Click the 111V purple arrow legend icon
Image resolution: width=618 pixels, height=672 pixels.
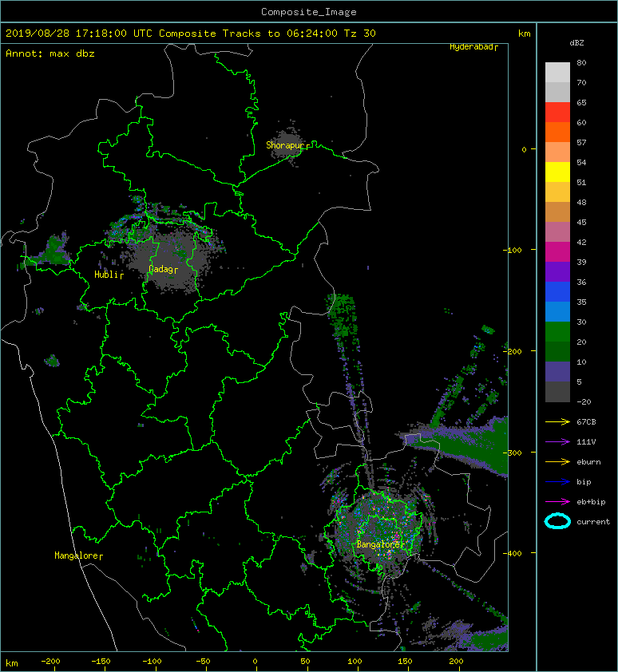(x=557, y=442)
